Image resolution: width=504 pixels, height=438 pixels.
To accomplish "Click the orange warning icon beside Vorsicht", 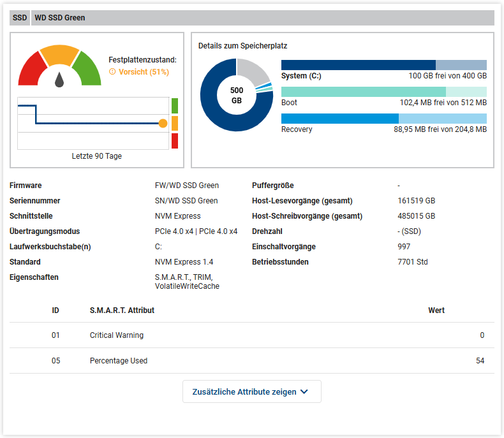I will click(x=112, y=72).
